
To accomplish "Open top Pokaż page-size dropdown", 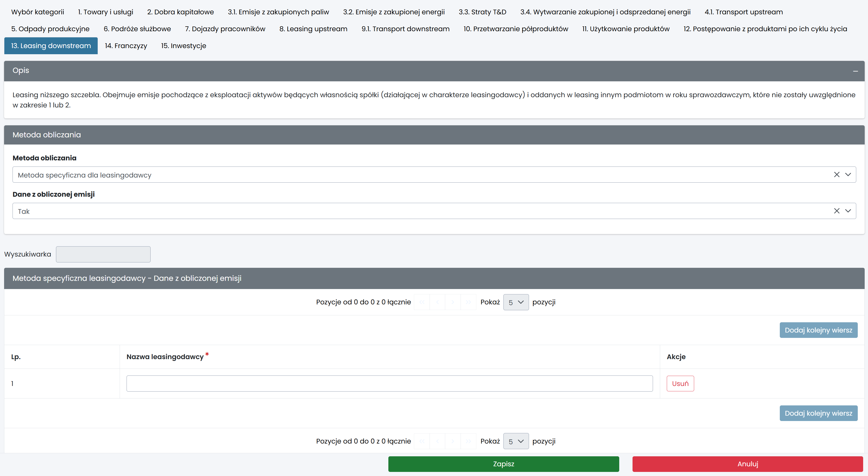I will click(x=515, y=302).
